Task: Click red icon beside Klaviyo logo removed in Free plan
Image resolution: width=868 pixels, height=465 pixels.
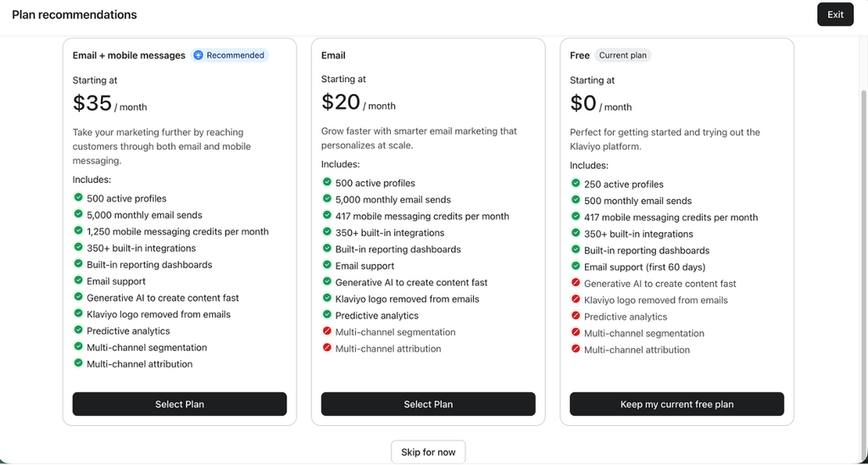Action: point(576,299)
